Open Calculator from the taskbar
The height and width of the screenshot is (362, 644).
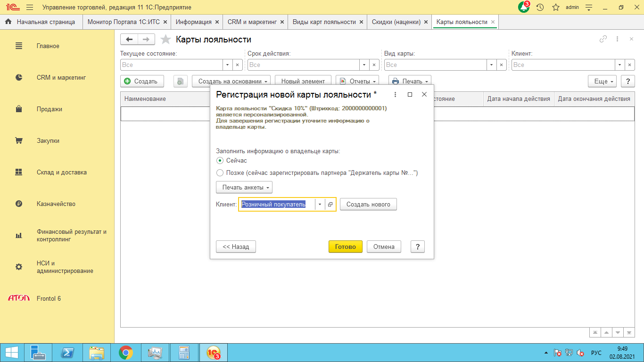click(x=183, y=353)
